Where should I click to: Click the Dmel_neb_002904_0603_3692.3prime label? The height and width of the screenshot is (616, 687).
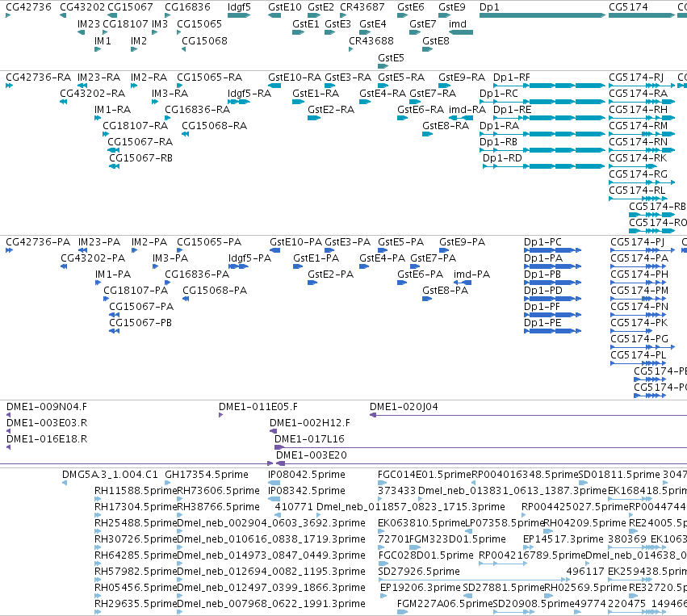click(x=271, y=523)
